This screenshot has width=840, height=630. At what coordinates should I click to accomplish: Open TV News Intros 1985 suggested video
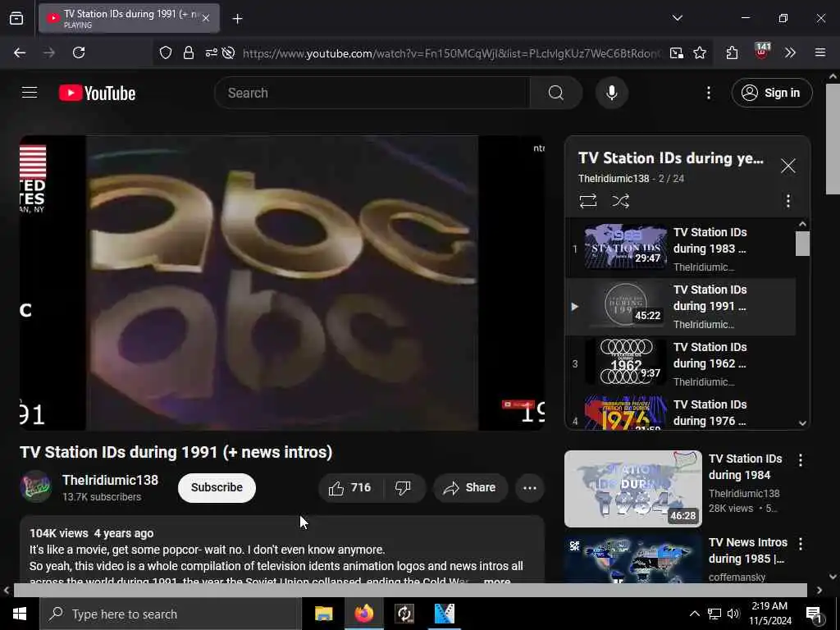click(632, 559)
